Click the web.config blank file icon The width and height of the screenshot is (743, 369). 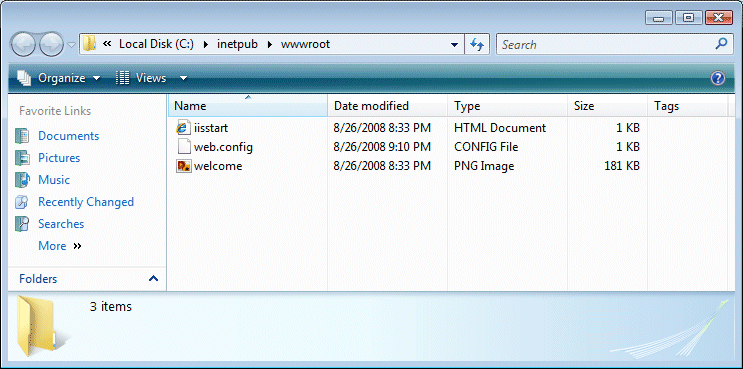(183, 147)
